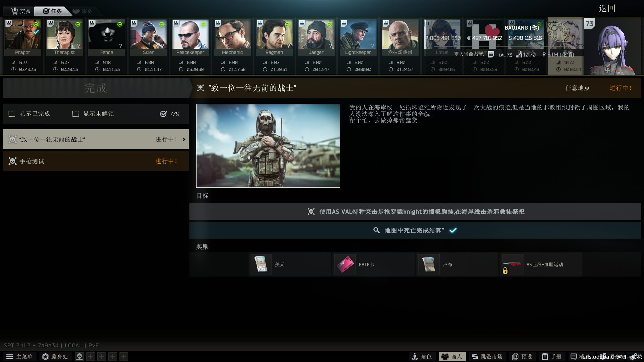Screen dimensions: 644x362
Task: Select the 竞技场裁判 trader portrait
Action: click(400, 34)
